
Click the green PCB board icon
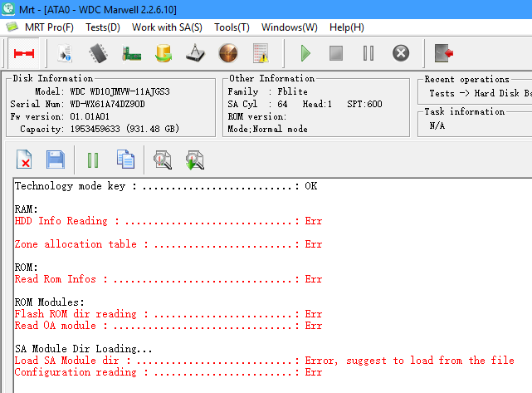[131, 54]
